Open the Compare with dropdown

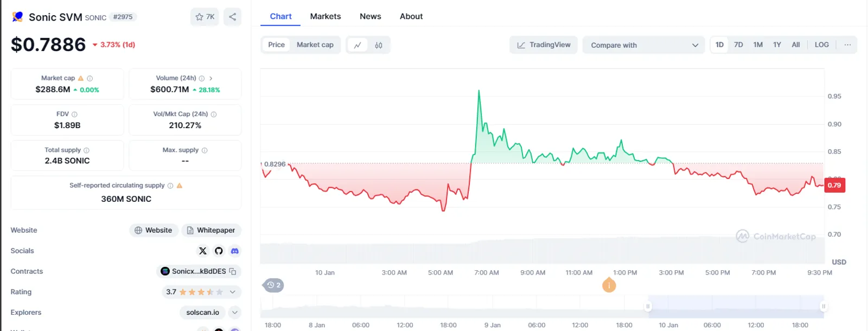[643, 45]
